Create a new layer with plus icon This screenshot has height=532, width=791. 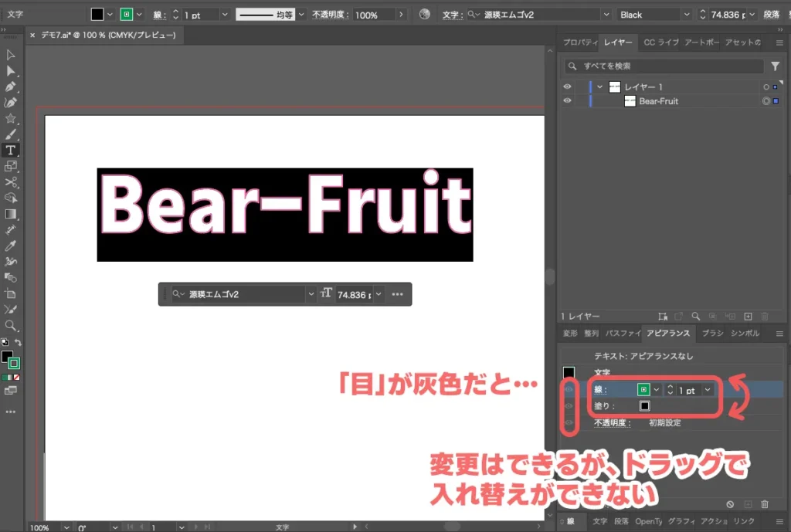pyautogui.click(x=748, y=316)
